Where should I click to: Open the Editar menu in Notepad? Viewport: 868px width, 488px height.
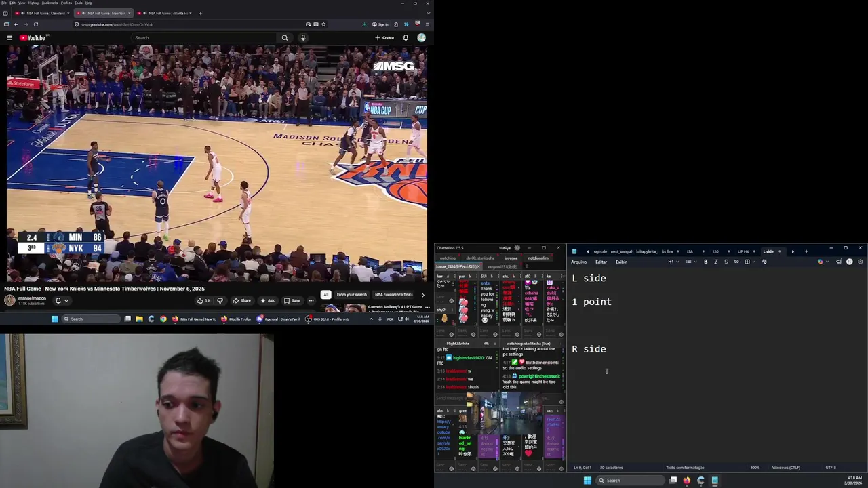601,262
